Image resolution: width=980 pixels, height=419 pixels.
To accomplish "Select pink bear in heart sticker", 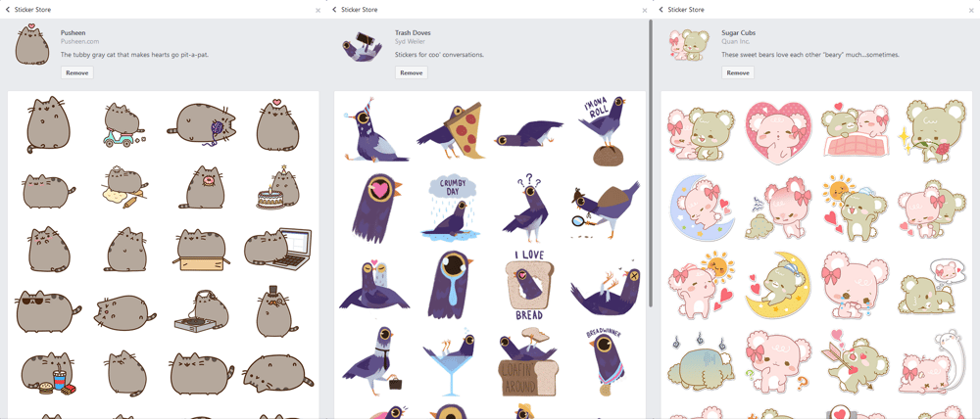I will (777, 133).
